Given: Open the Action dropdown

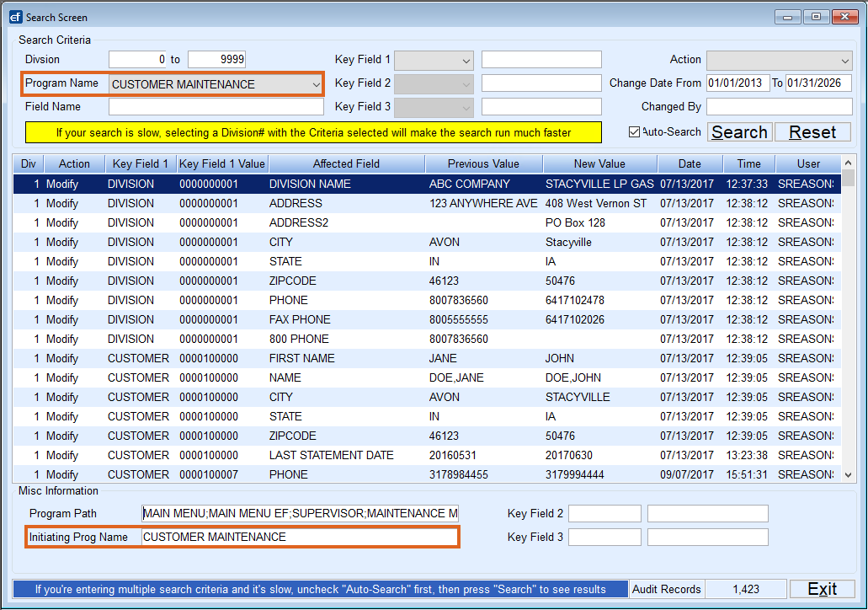Looking at the screenshot, I should [778, 59].
